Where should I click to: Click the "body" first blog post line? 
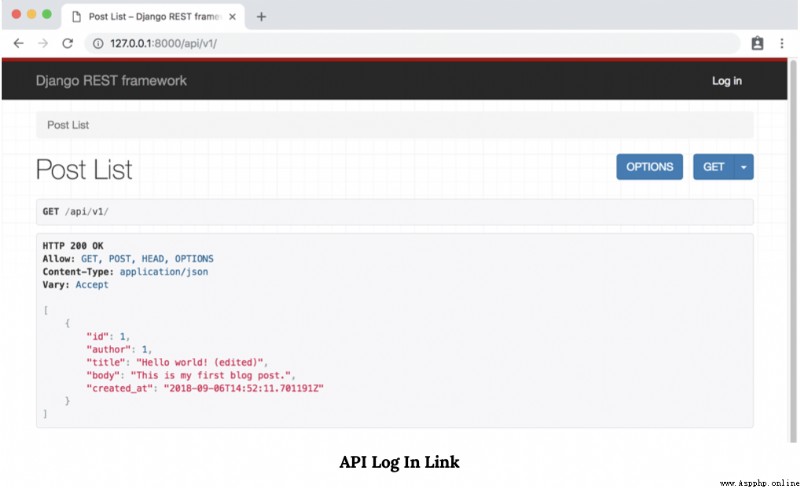(x=191, y=375)
